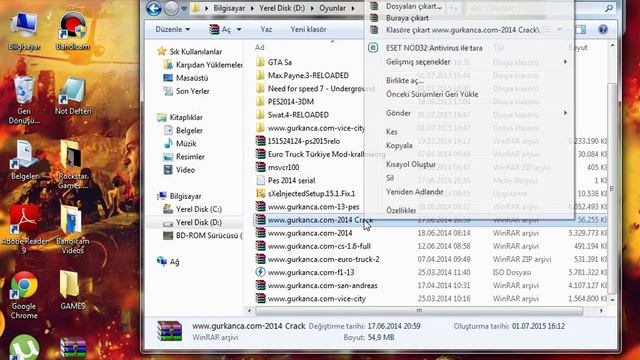Open the Explorer help question-mark icon
The width and height of the screenshot is (640, 360).
click(x=602, y=29)
